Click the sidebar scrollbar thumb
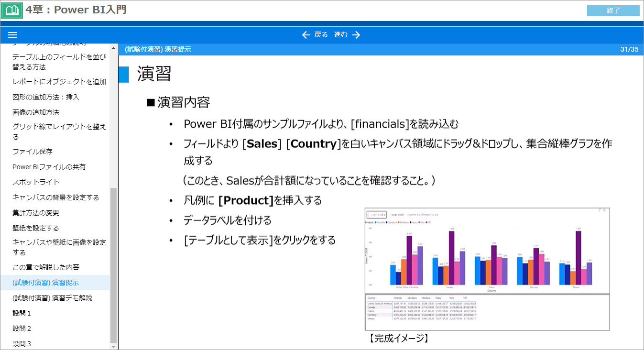This screenshot has width=644, height=350. [113, 265]
